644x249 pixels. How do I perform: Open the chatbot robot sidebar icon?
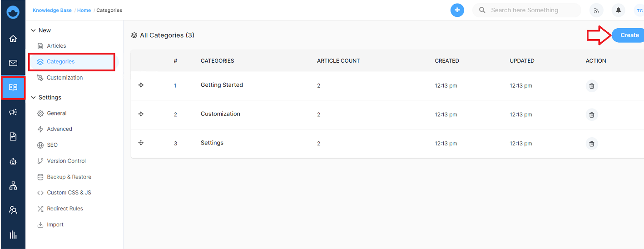click(13, 161)
